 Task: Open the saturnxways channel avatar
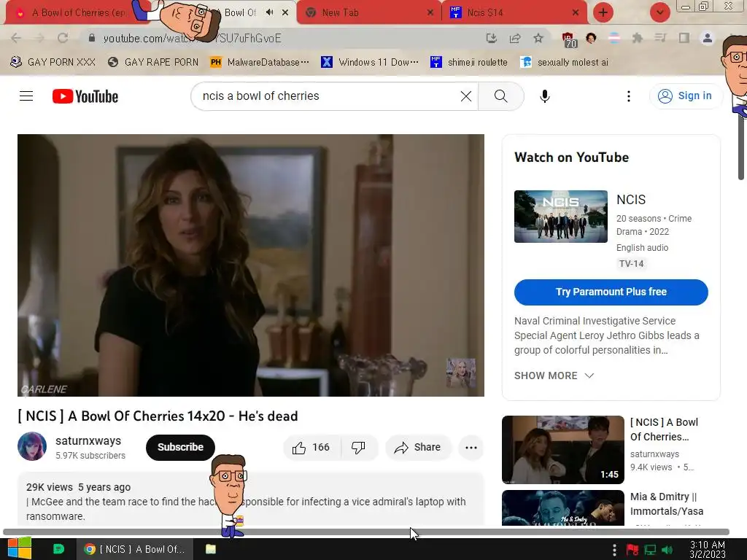[x=32, y=446]
